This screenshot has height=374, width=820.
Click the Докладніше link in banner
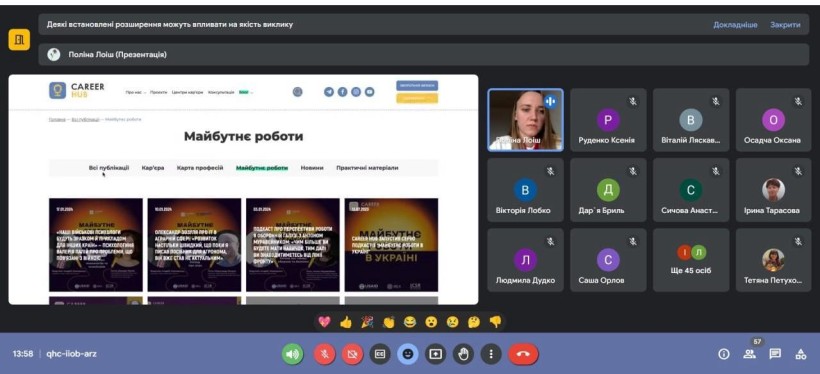click(735, 25)
